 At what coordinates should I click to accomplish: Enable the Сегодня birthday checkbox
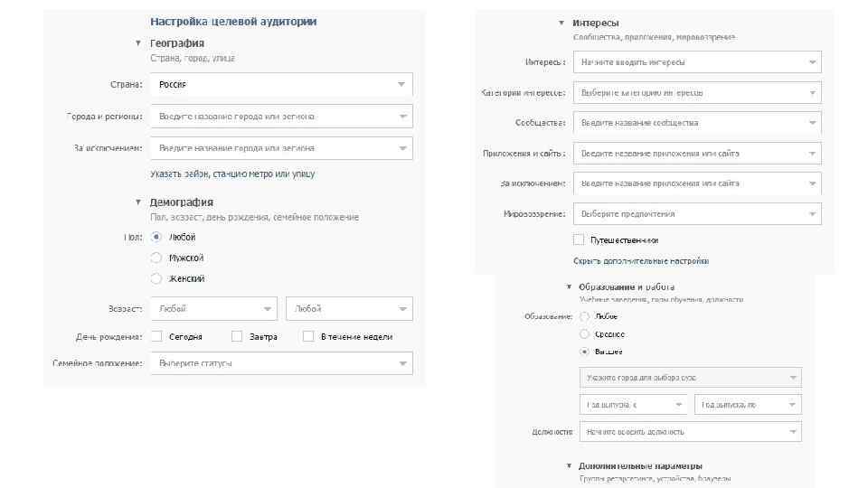tap(156, 336)
